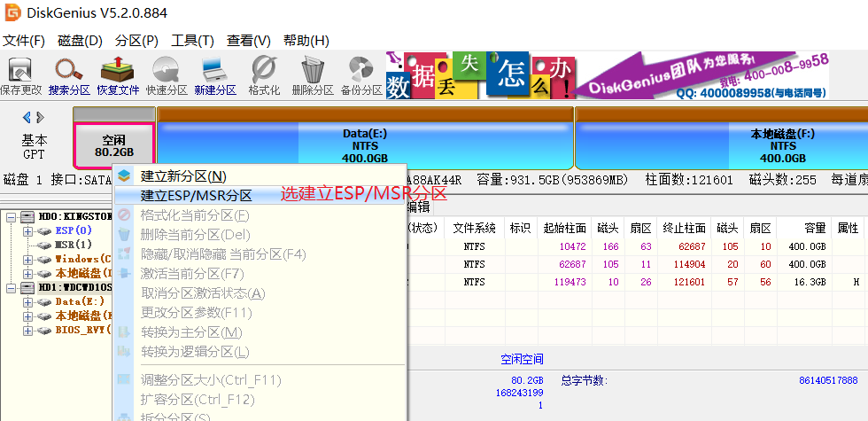
Task: Click the 调整分区大小(Ctrl_F11) context menu entry
Action: point(260,380)
